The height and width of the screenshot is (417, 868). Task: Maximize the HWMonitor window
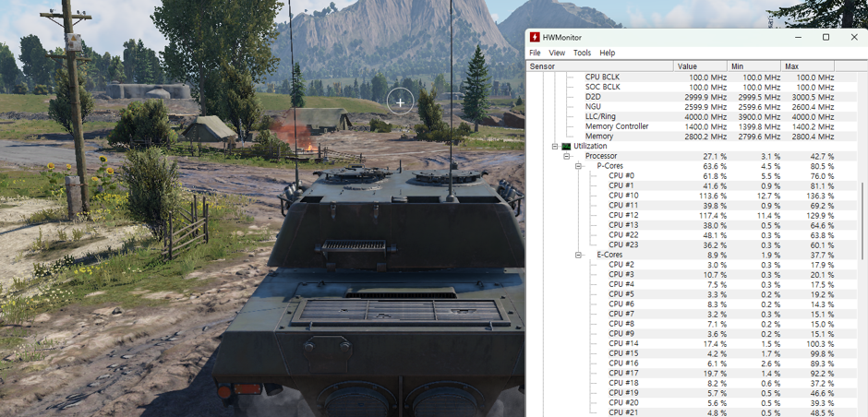click(826, 37)
